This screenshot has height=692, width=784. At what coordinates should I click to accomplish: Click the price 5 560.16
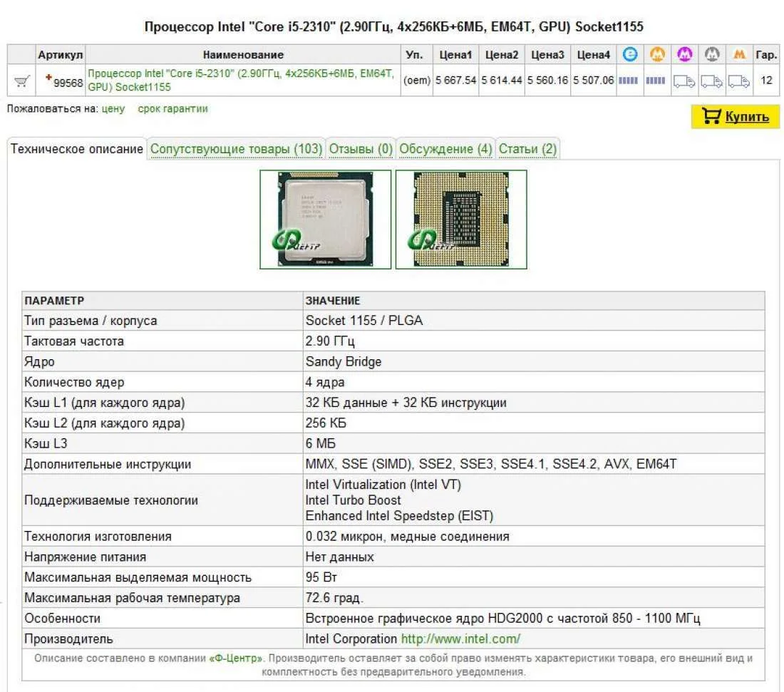(x=547, y=80)
